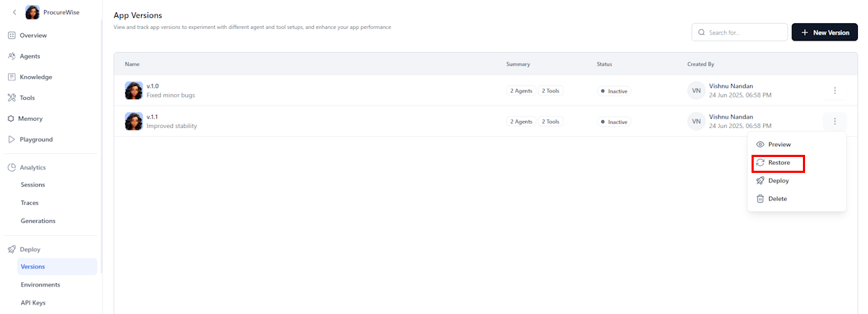
Task: Open Generations under Analytics
Action: [38, 221]
